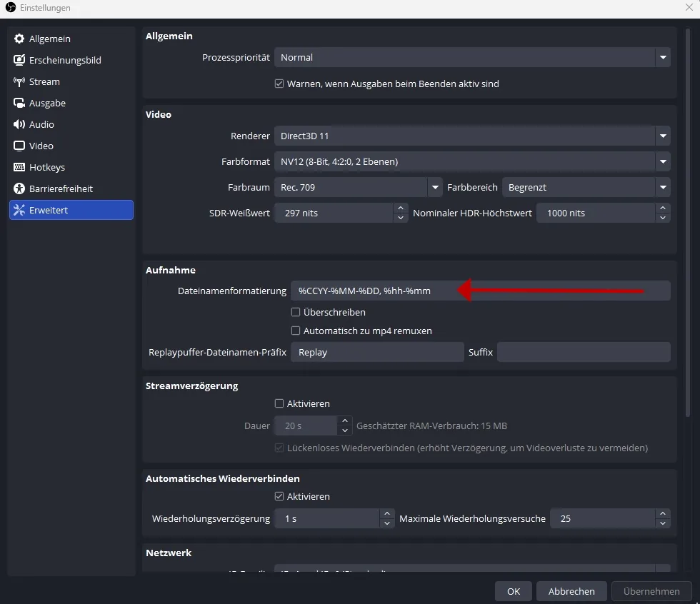Open the Renderer dropdown
This screenshot has height=604, width=700.
pyautogui.click(x=472, y=136)
